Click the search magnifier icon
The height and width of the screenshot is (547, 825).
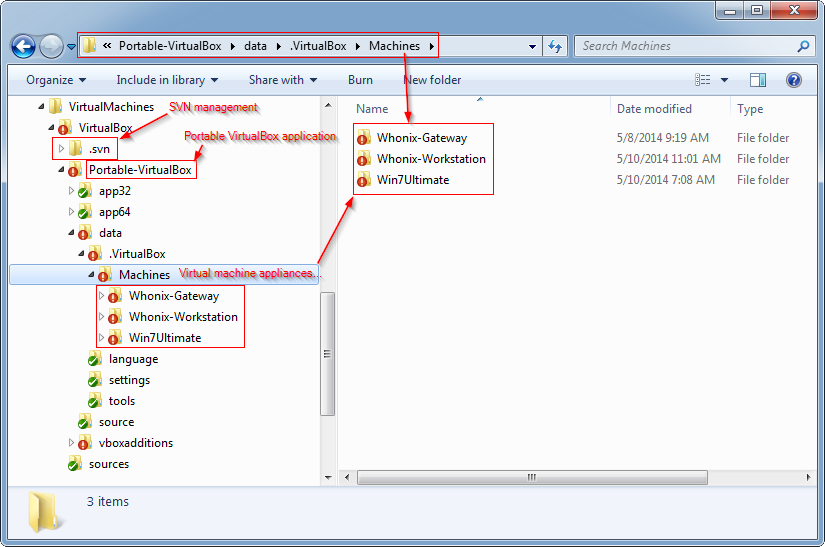(802, 46)
